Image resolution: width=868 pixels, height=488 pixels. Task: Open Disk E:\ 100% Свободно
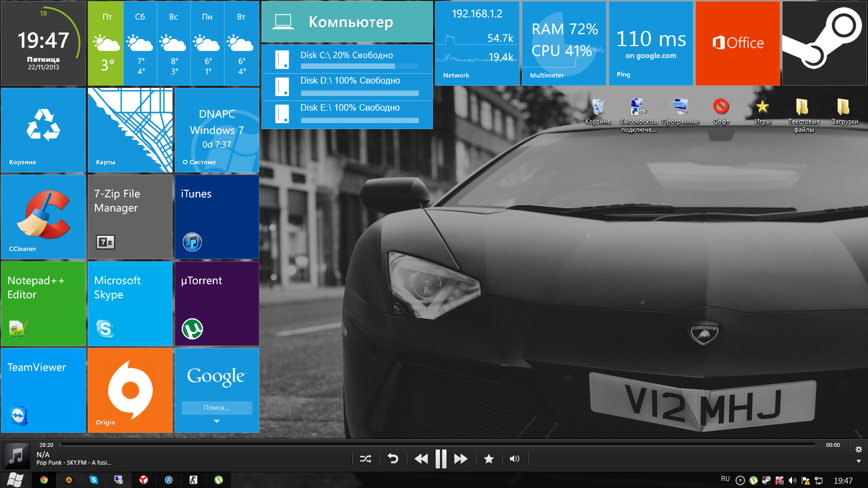(x=347, y=114)
